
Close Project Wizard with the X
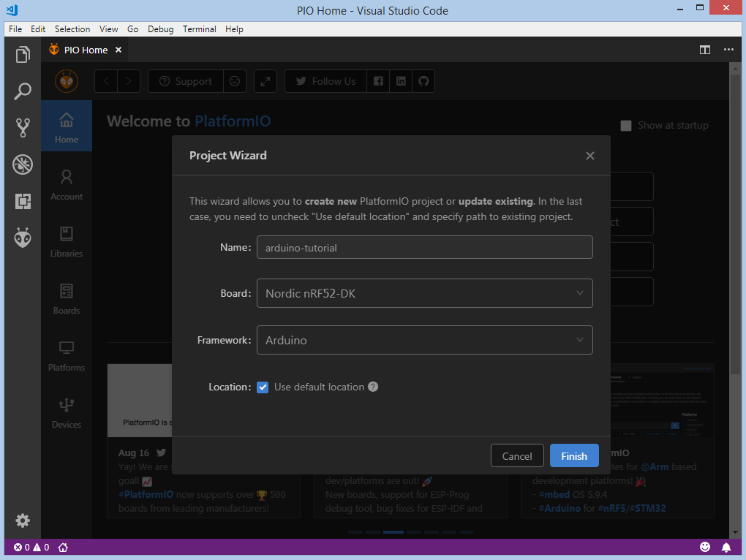pyautogui.click(x=590, y=156)
